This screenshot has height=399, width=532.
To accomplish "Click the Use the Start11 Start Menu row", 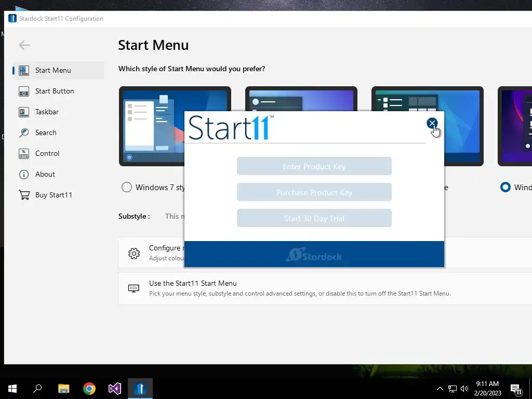I will (325, 288).
